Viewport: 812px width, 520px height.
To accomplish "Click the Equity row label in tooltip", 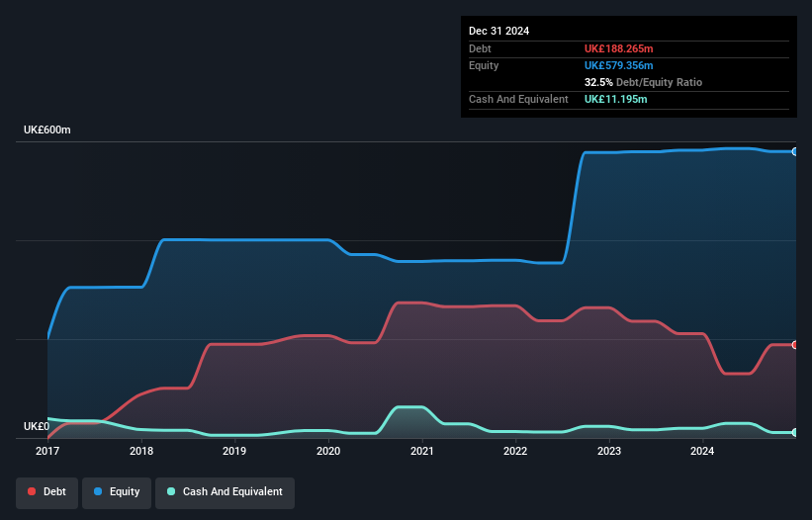I will pyautogui.click(x=484, y=65).
